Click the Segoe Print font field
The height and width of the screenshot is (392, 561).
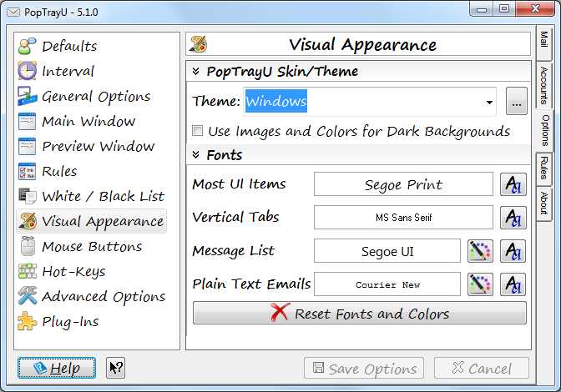pyautogui.click(x=403, y=184)
